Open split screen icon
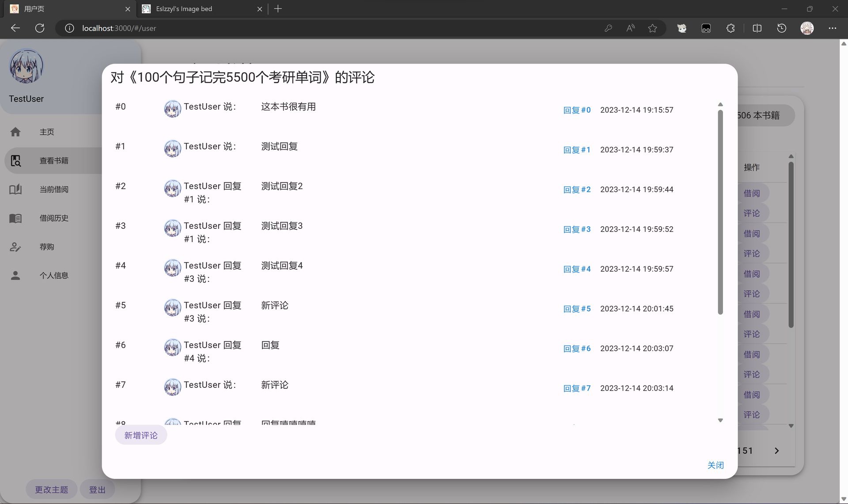The image size is (848, 504). click(757, 28)
